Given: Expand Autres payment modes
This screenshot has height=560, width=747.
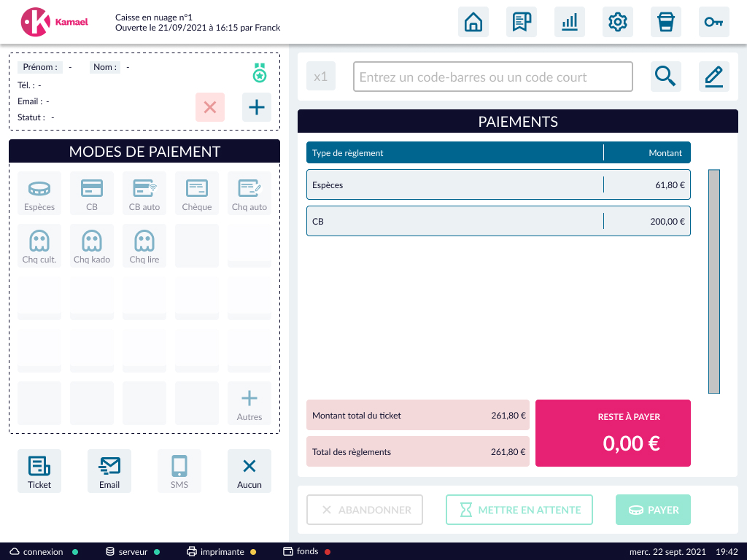Looking at the screenshot, I should [249, 404].
